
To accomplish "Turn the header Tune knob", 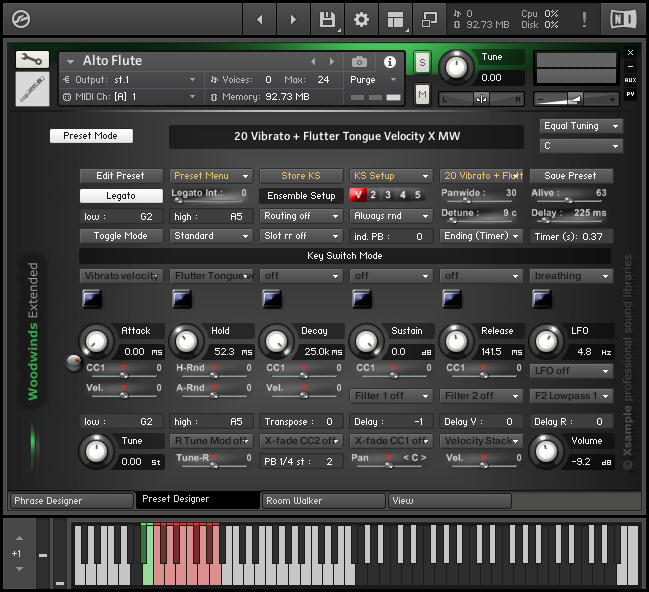I will (x=456, y=67).
